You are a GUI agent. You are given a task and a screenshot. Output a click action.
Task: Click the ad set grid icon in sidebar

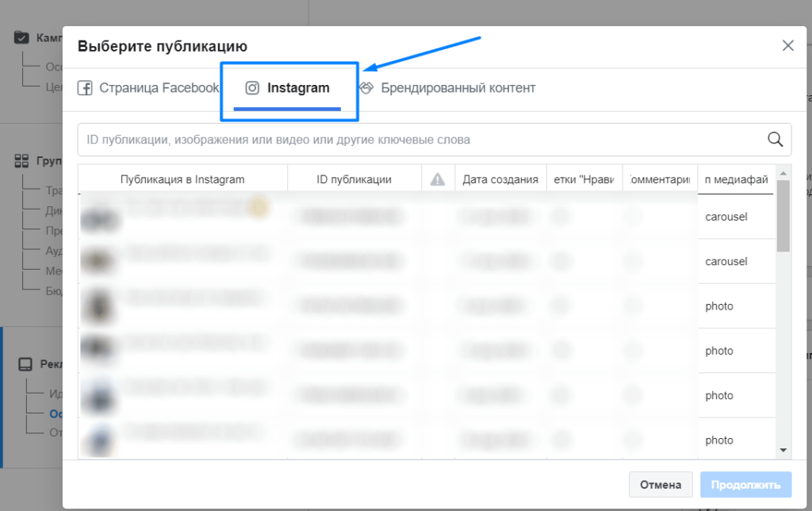tap(21, 161)
